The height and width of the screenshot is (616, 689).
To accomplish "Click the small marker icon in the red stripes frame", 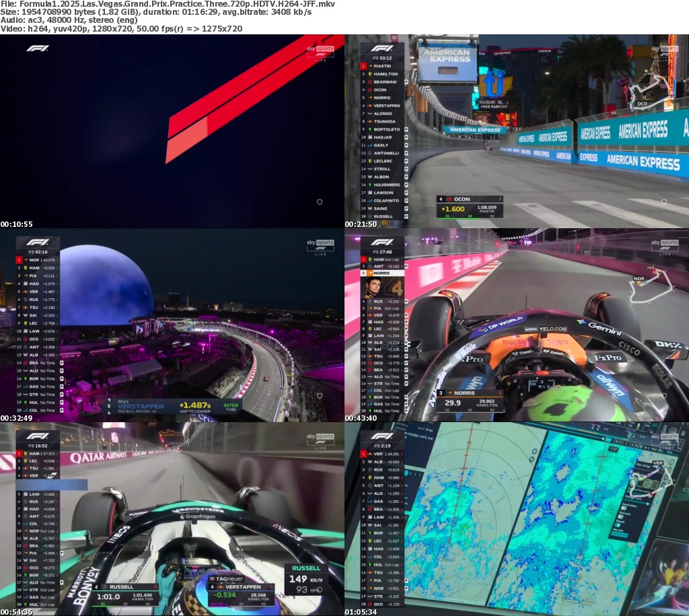I will 320,202.
